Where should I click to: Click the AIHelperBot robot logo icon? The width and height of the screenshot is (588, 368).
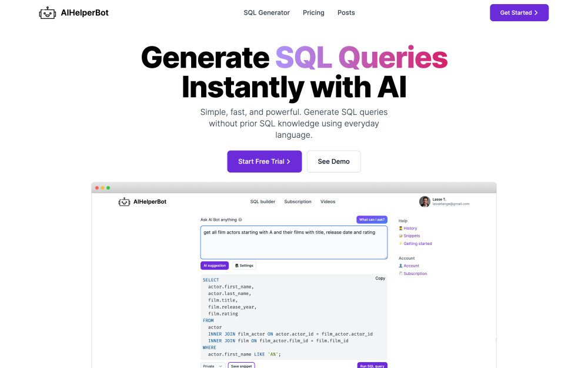pyautogui.click(x=48, y=12)
